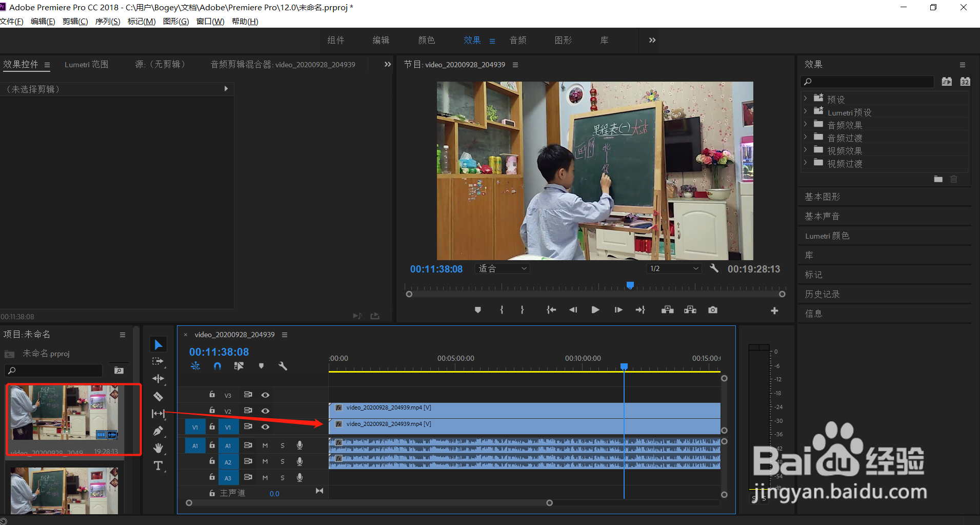Screen dimensions: 980x525
Task: Toggle timeline snap magnet
Action: pyautogui.click(x=217, y=366)
